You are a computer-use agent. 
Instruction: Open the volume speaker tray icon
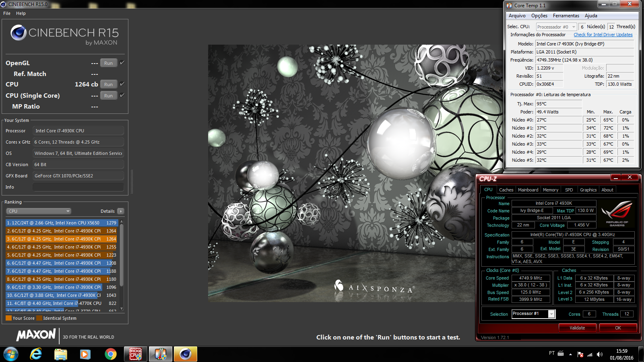[600, 354]
